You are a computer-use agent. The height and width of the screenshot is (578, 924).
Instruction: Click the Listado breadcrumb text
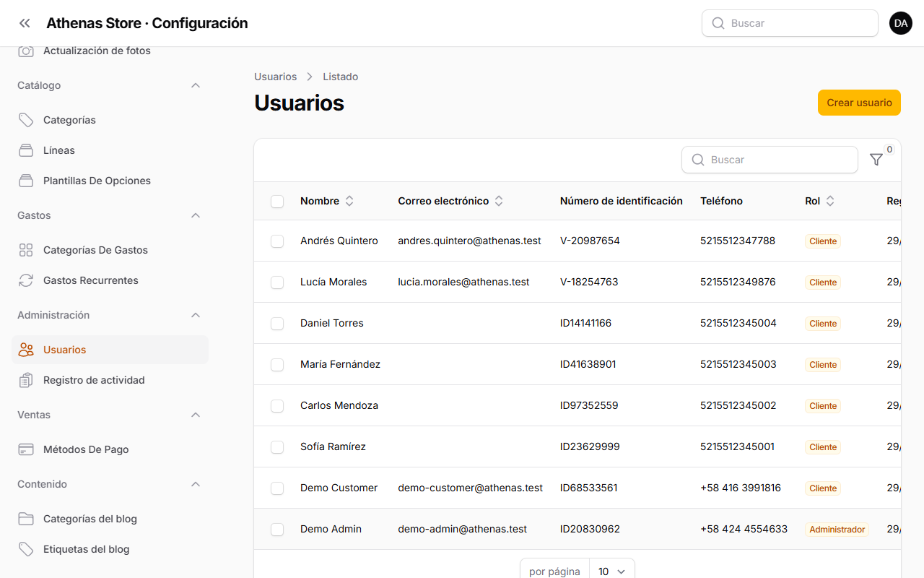[340, 77]
